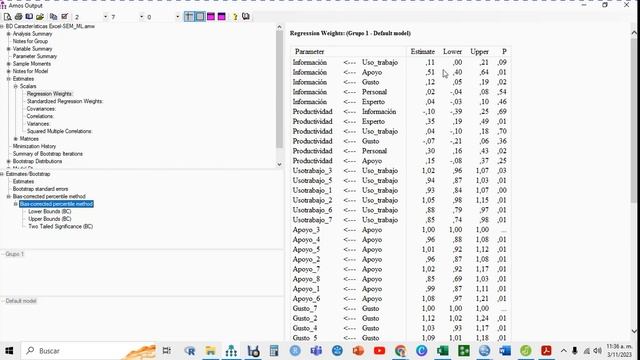Select Minimization History in tree
The image size is (640, 360).
[x=34, y=146]
